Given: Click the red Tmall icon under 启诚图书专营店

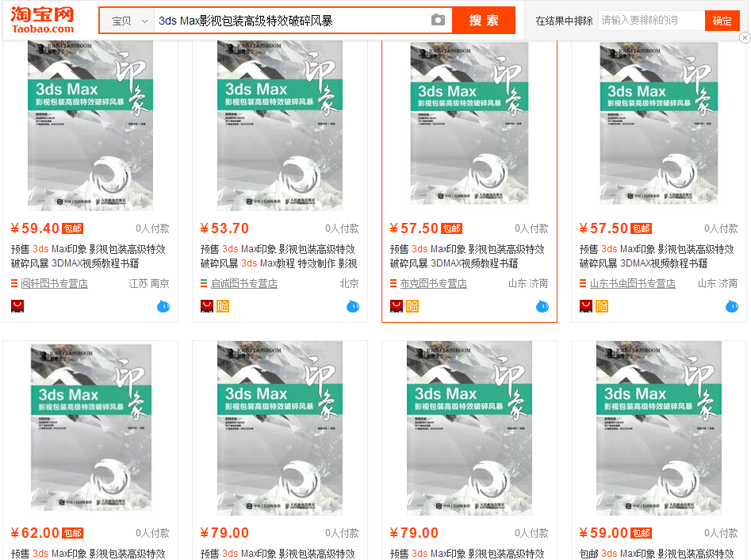Looking at the screenshot, I should coord(207,306).
